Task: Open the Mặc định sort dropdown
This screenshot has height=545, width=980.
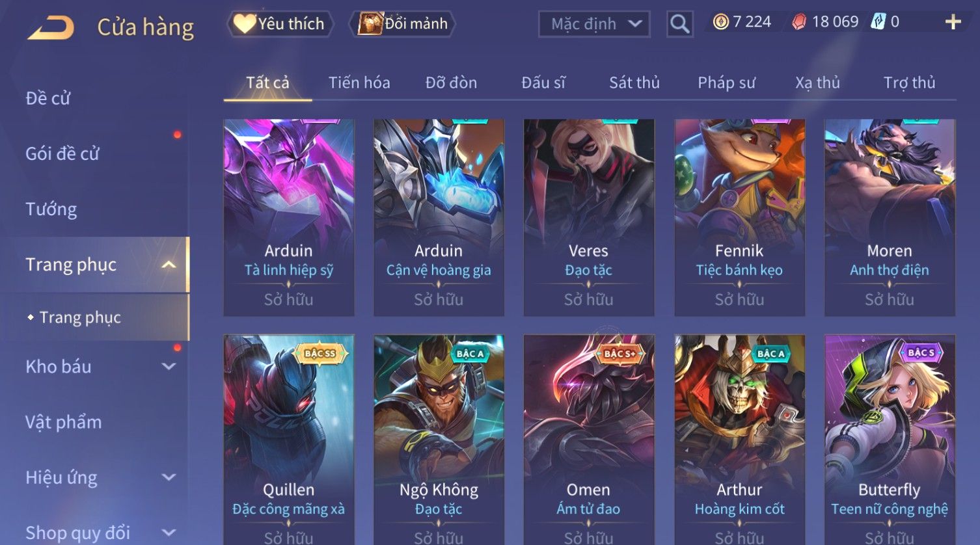Action: (x=593, y=24)
